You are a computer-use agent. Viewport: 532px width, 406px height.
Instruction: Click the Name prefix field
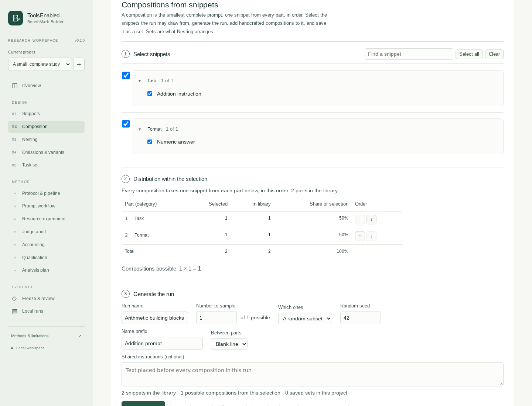[162, 343]
